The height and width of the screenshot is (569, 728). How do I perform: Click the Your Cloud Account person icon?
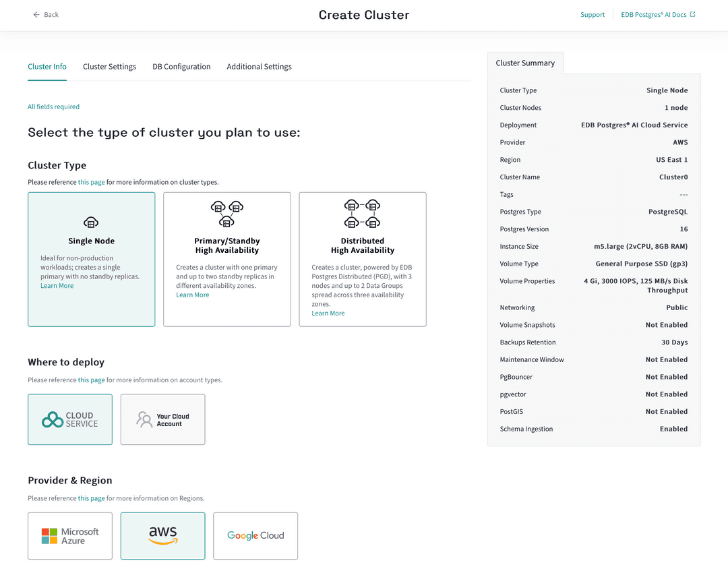coord(144,419)
